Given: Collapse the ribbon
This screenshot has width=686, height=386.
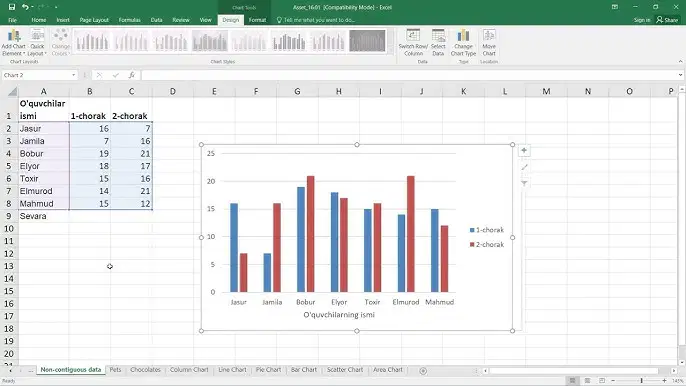Looking at the screenshot, I should coord(680,62).
